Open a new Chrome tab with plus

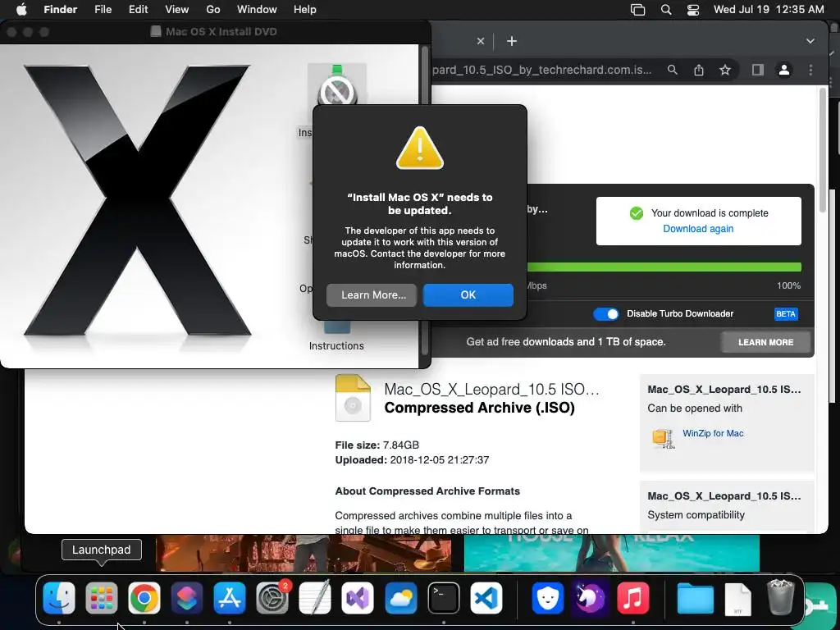pos(512,41)
